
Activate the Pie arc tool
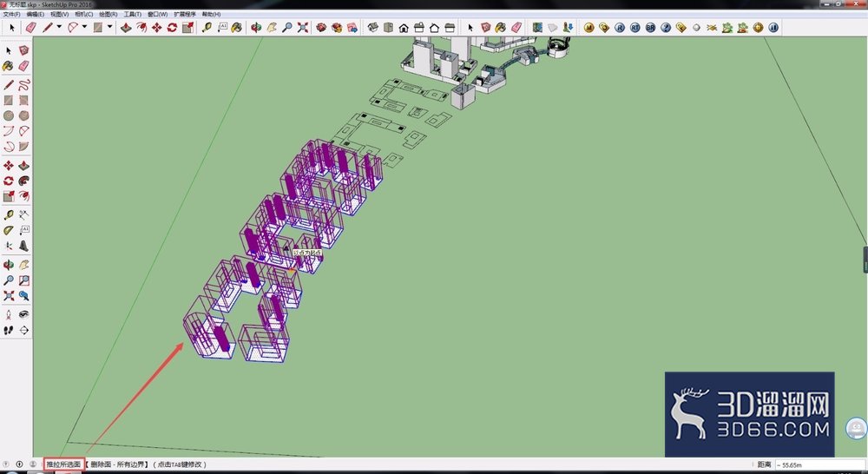point(23,146)
